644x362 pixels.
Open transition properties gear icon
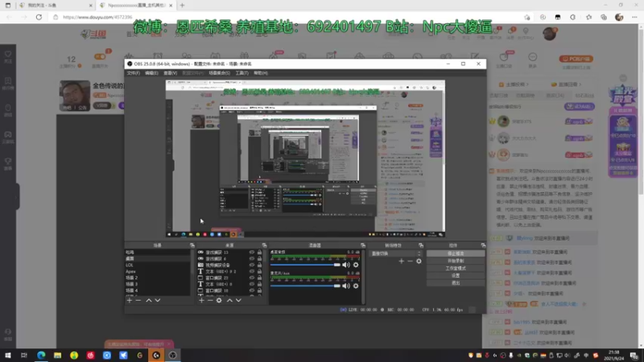point(419,261)
